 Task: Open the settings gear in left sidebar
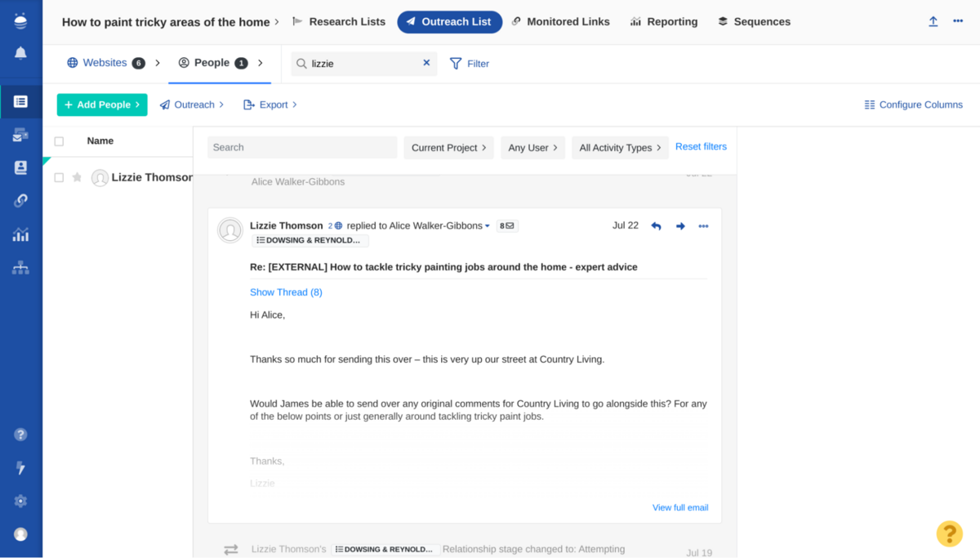point(20,501)
